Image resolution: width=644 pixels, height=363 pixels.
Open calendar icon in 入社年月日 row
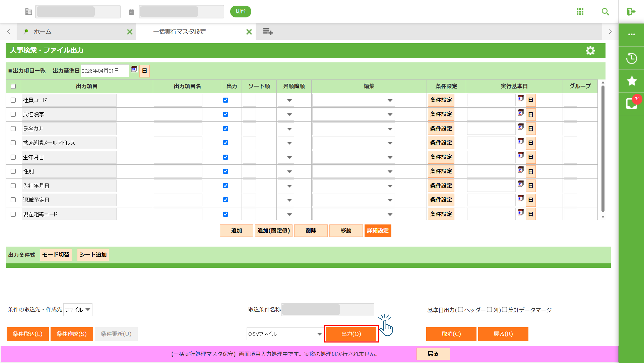pos(520,184)
